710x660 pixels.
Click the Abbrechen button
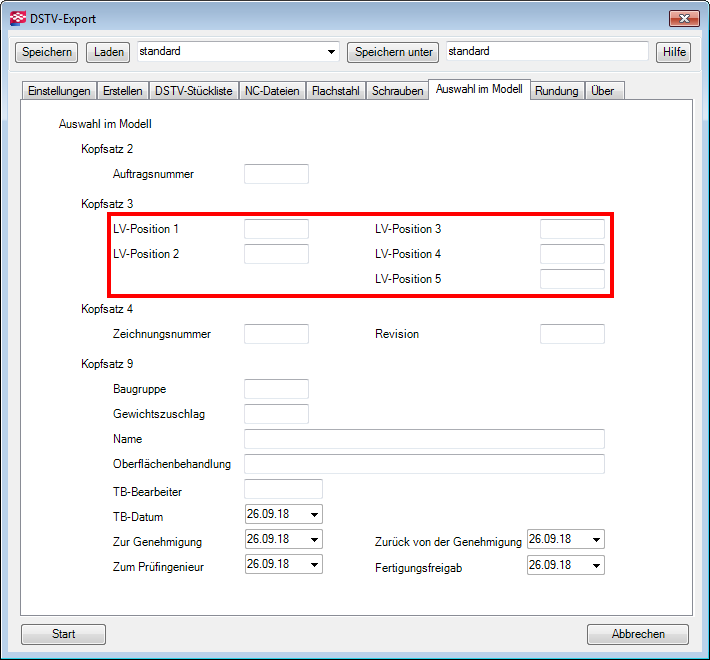click(x=637, y=634)
